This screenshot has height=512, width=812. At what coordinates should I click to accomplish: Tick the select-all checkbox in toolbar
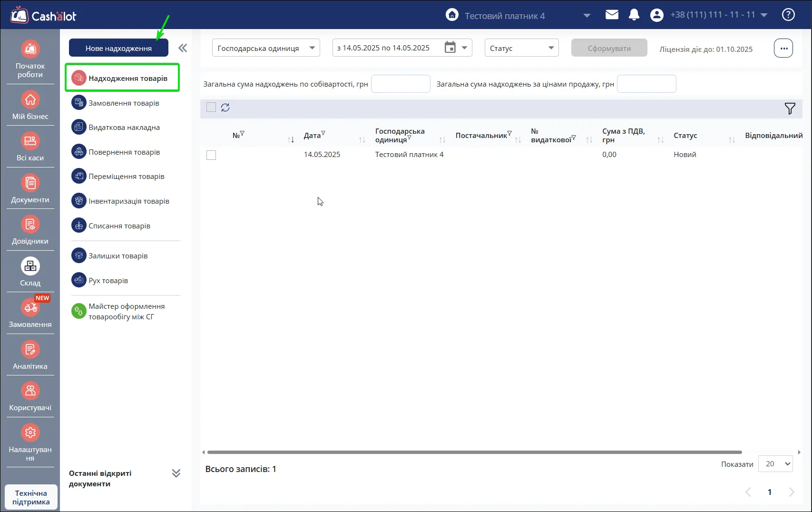coord(211,108)
